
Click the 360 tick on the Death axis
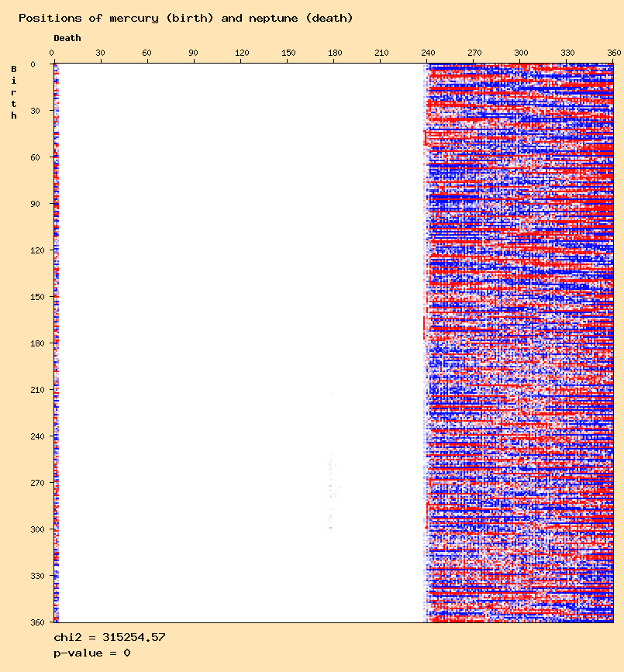(613, 53)
